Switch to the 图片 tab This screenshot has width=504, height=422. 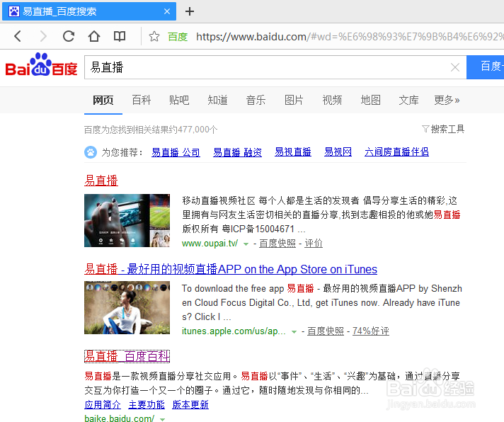coord(294,101)
